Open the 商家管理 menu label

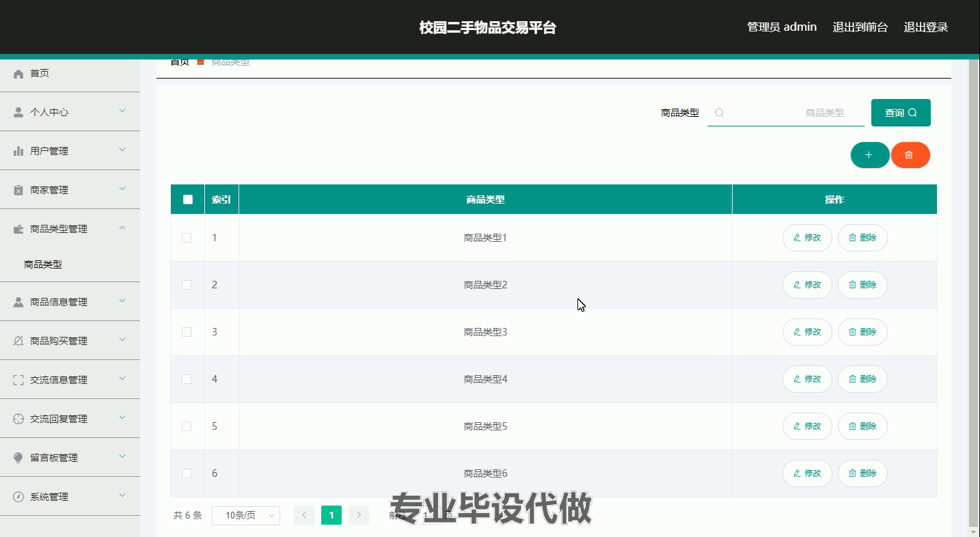(49, 190)
